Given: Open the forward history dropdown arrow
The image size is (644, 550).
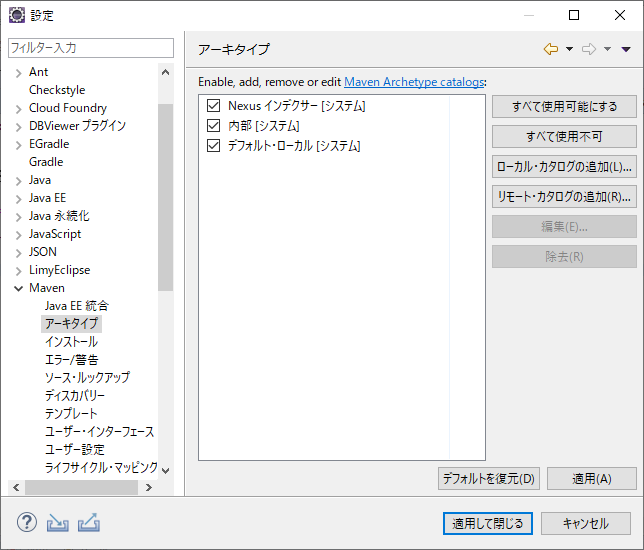Looking at the screenshot, I should 607,49.
